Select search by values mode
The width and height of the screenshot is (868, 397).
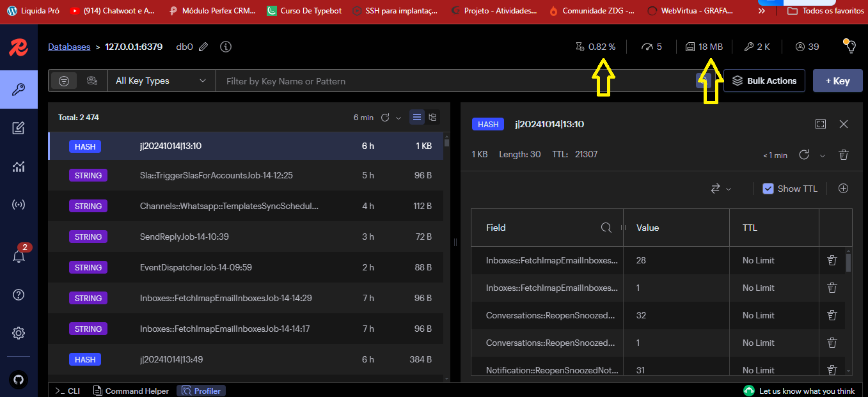(92, 81)
